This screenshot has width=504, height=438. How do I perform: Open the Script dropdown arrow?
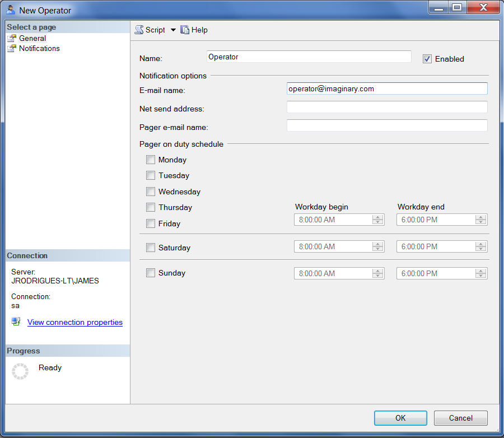(173, 30)
